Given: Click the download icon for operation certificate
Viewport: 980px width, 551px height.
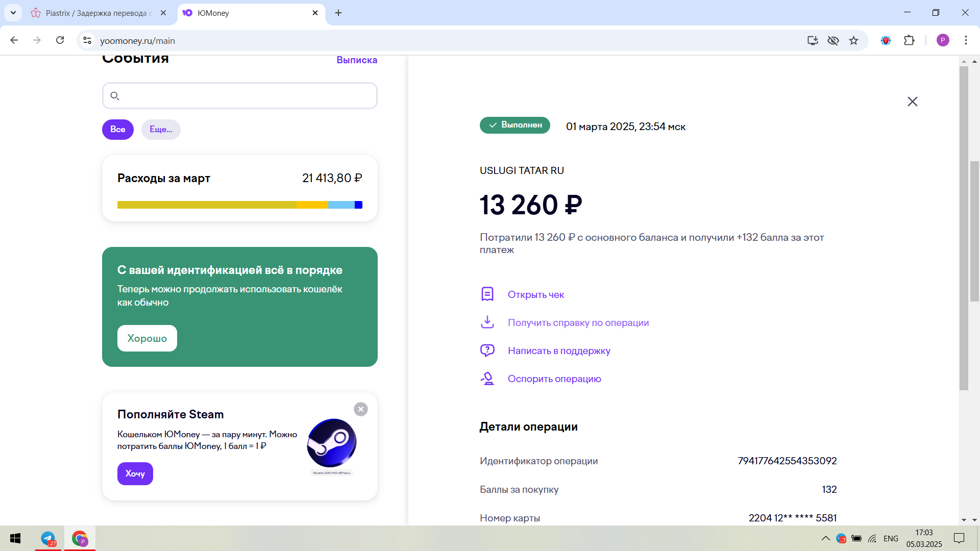Looking at the screenshot, I should pos(487,322).
